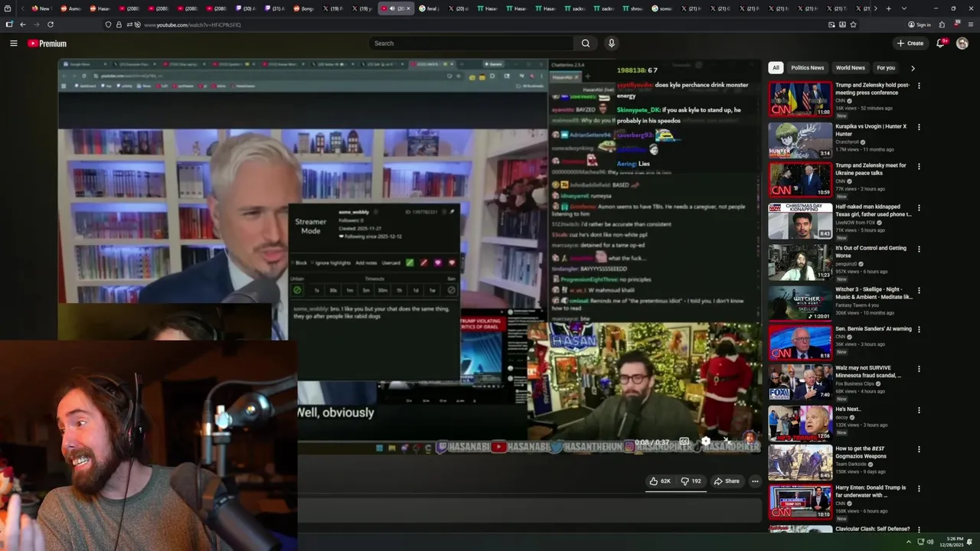This screenshot has height=551, width=980.
Task: Open the taskbar clock showing 5:26 PM
Action: (953, 542)
